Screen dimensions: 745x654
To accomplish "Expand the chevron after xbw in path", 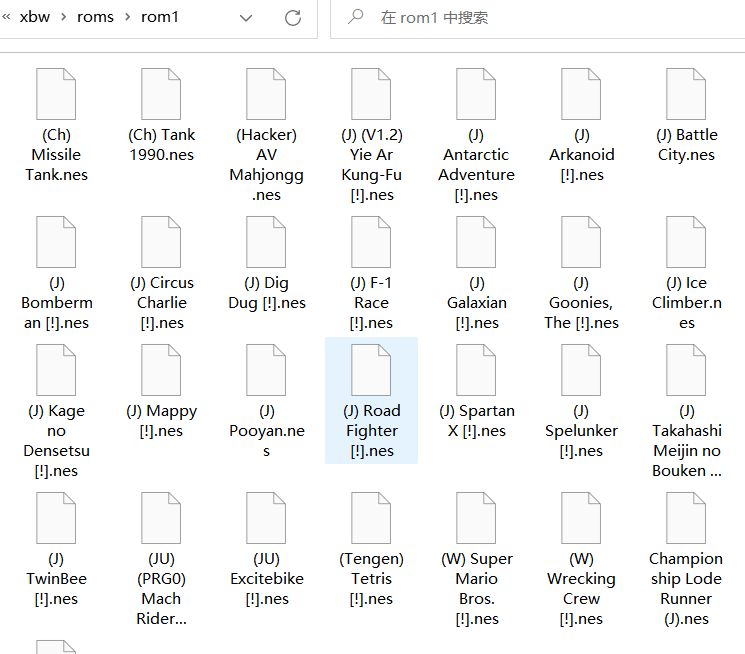I will coord(63,17).
